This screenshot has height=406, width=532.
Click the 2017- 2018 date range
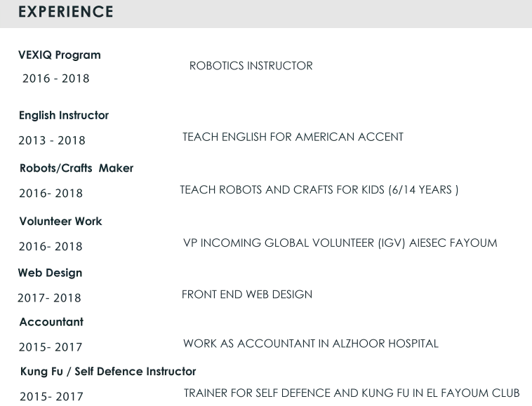coord(49,298)
